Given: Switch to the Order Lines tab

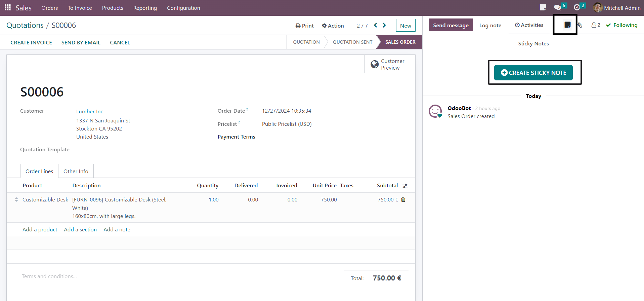Looking at the screenshot, I should 39,171.
